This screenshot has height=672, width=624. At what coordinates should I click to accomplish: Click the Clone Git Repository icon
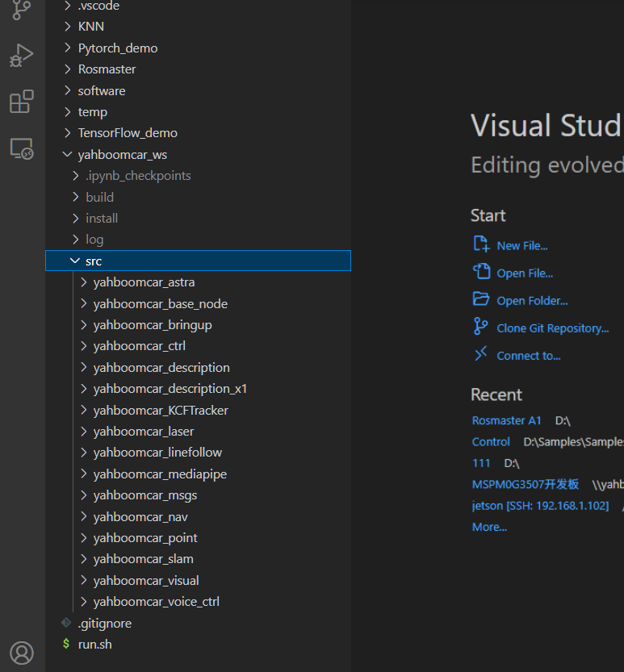coord(481,326)
